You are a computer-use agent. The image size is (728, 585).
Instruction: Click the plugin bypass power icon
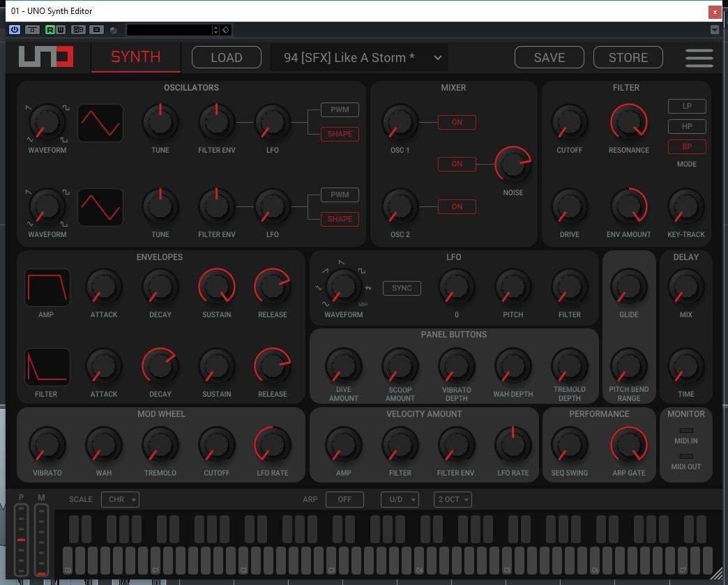(x=15, y=30)
